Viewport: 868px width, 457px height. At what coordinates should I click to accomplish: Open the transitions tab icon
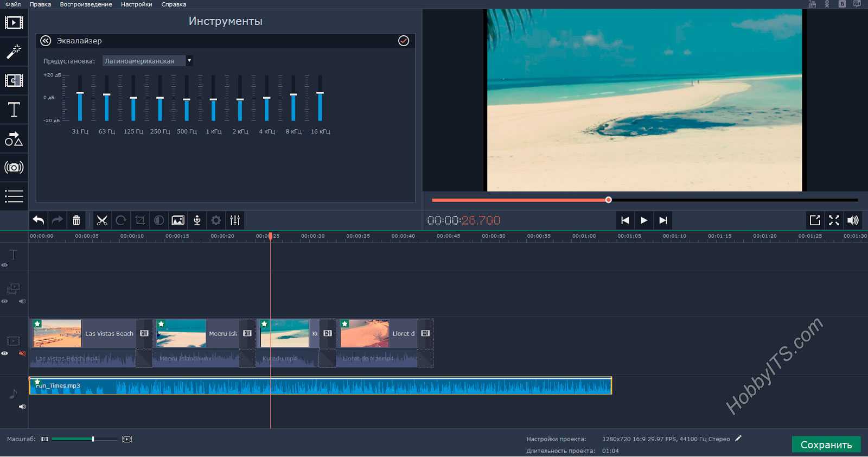tap(14, 80)
